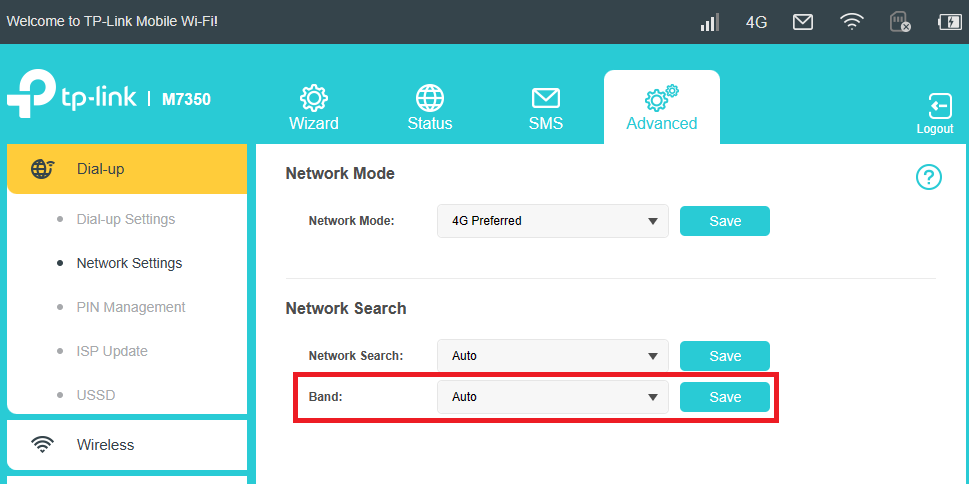Open Dial-up Settings submenu item
969x484 pixels.
tap(126, 219)
